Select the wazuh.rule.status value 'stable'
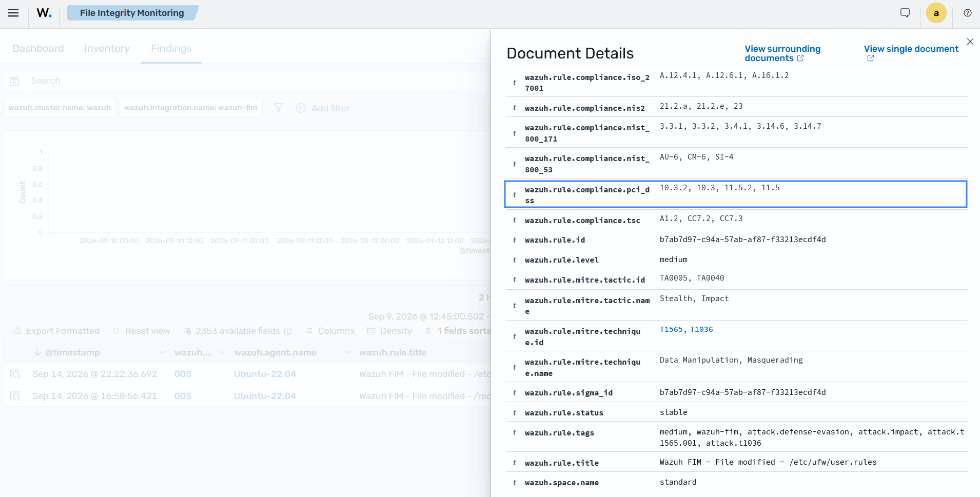 673,412
